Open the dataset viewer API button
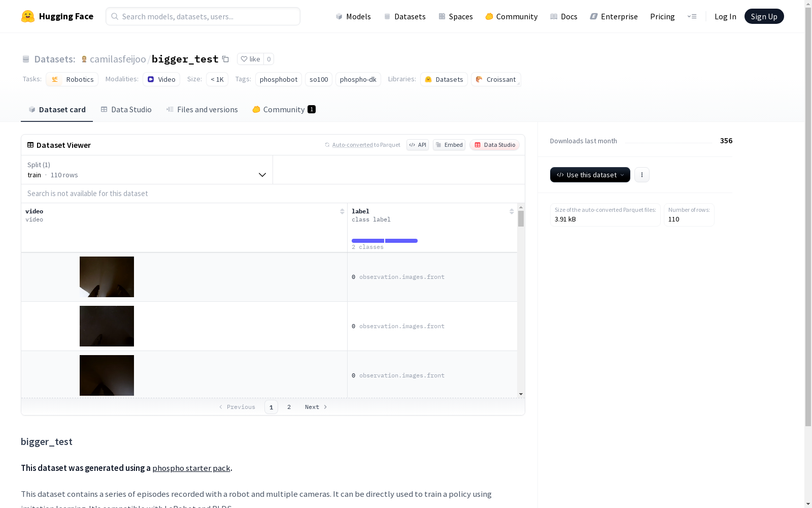The width and height of the screenshot is (812, 508). 418,145
